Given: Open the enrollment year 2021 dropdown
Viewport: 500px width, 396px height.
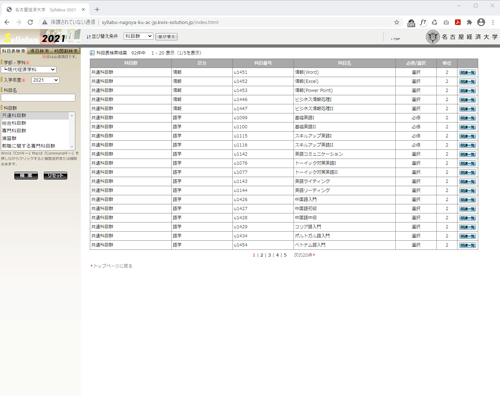Looking at the screenshot, I should tap(45, 80).
